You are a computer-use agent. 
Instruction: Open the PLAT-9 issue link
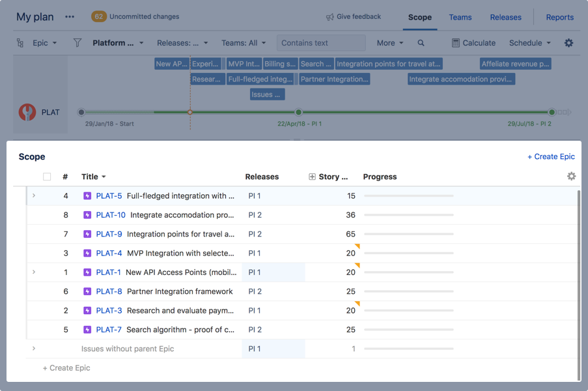tap(109, 234)
